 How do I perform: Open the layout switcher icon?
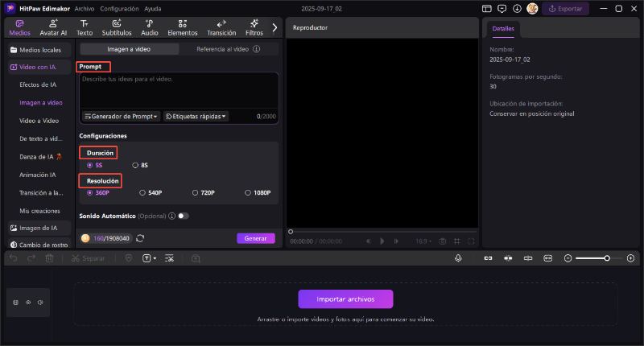(x=487, y=9)
